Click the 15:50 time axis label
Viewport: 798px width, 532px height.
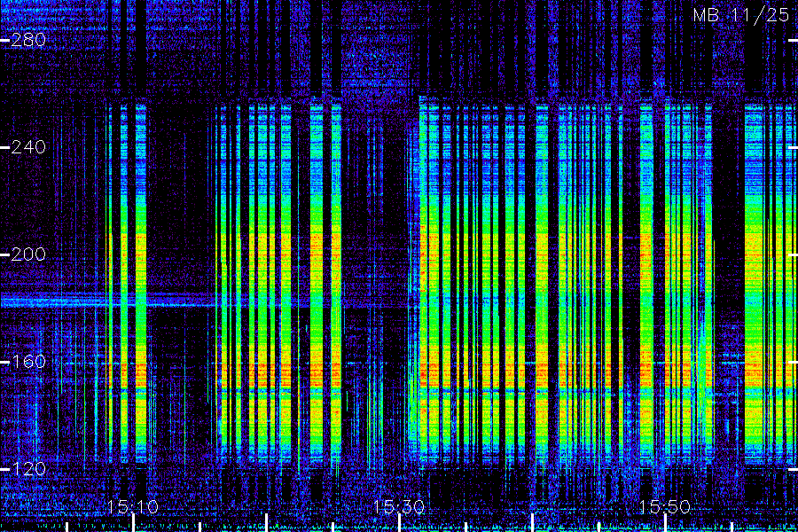click(665, 507)
